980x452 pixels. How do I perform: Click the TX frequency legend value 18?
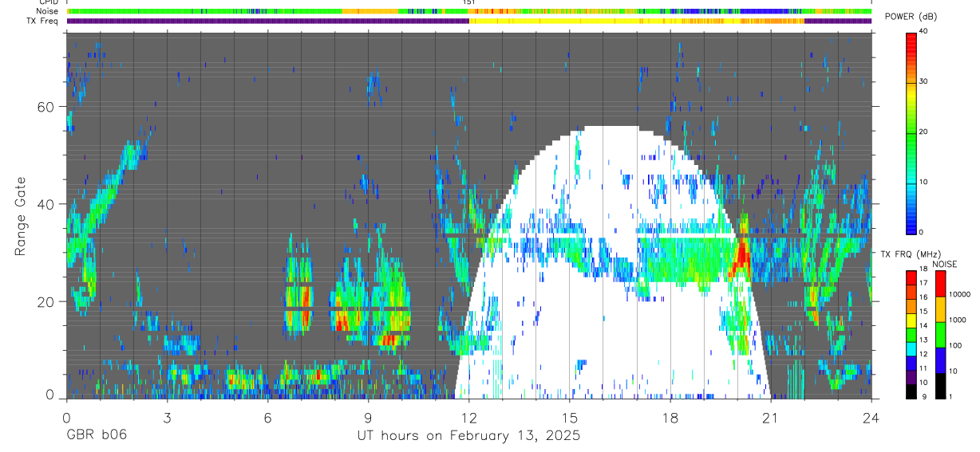(924, 270)
